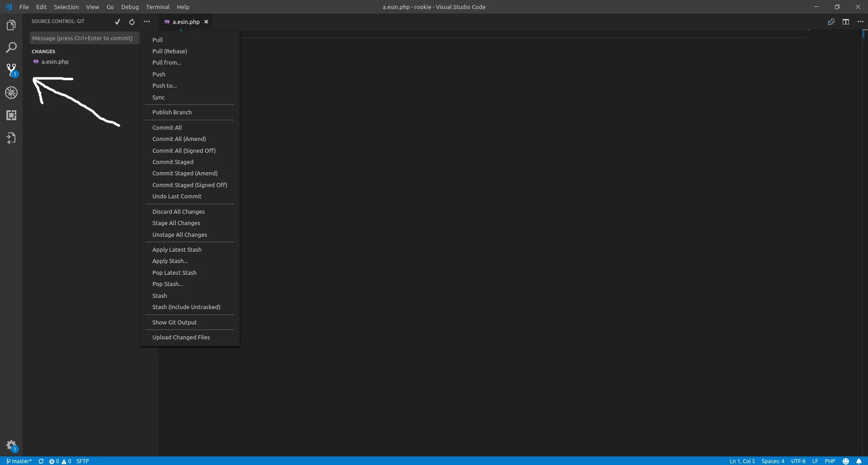Refresh the Source Control view
The image size is (868, 465).
[132, 22]
